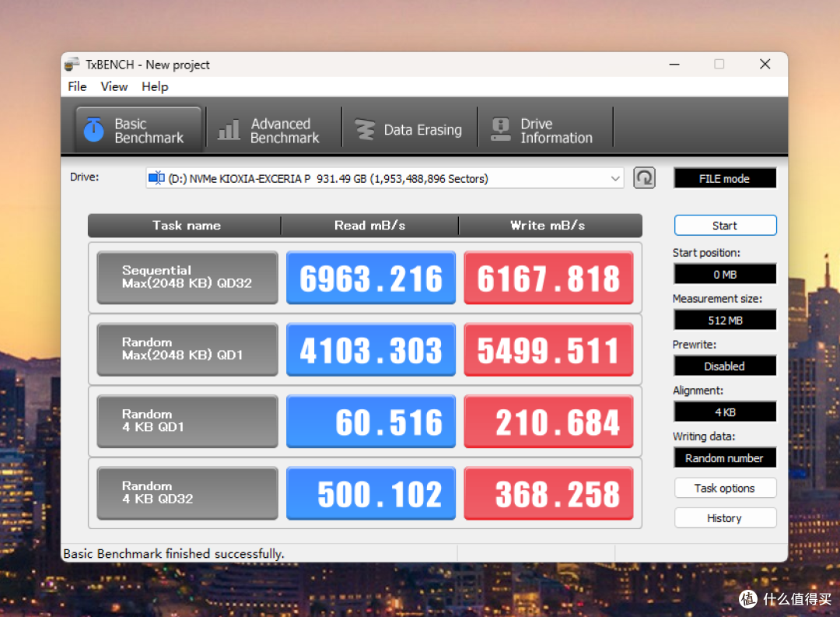This screenshot has width=840, height=617.
Task: Expand the Drive selection dropdown arrow
Action: (615, 178)
